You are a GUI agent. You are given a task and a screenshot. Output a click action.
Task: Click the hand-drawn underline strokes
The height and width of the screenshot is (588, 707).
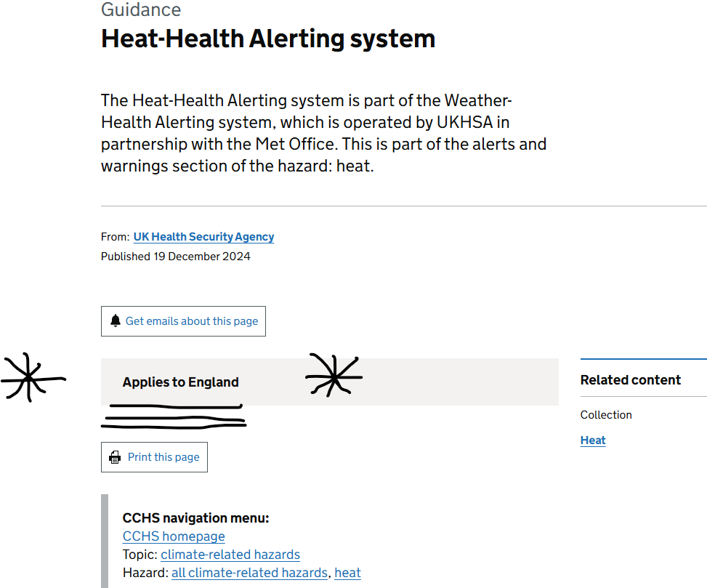(x=174, y=416)
